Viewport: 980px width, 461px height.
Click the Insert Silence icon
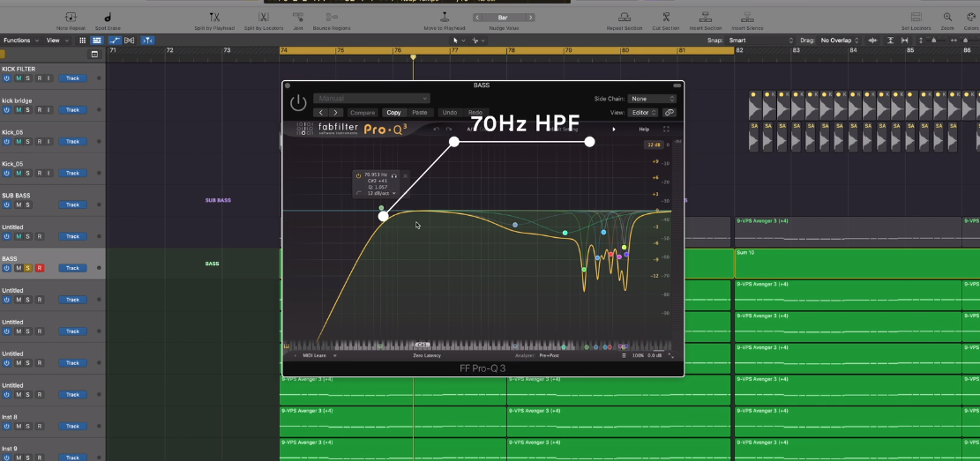pos(746,18)
